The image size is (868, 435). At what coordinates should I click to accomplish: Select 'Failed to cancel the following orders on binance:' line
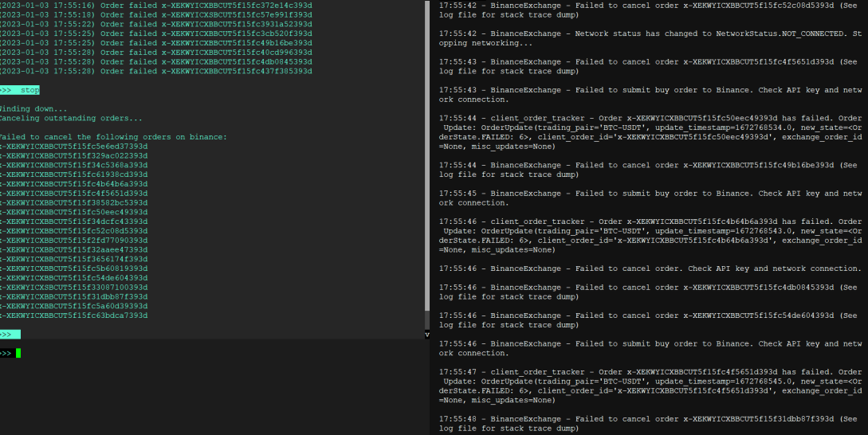coord(113,137)
